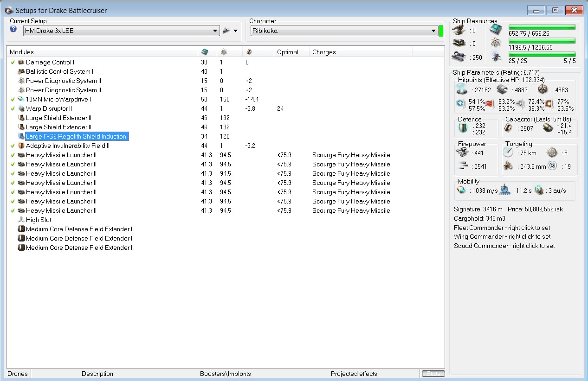This screenshot has height=381, width=588.
Task: Click the ship fitting tools icon beside setup dropdown
Action: point(226,31)
